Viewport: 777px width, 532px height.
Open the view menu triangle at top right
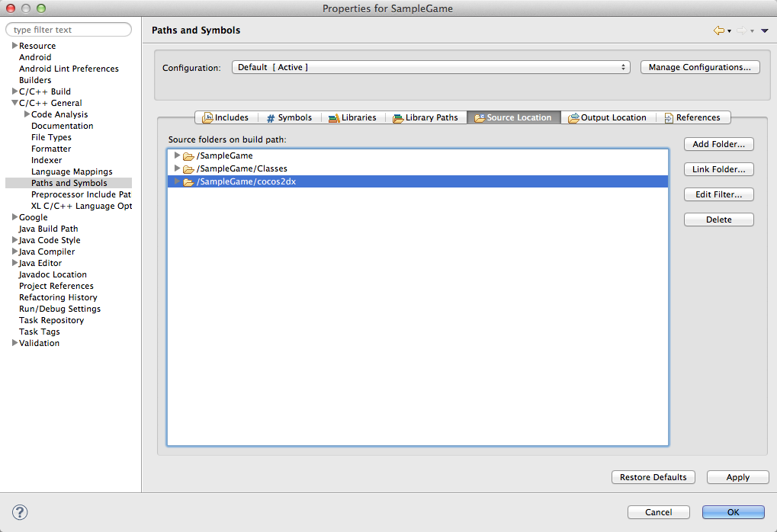pos(766,29)
